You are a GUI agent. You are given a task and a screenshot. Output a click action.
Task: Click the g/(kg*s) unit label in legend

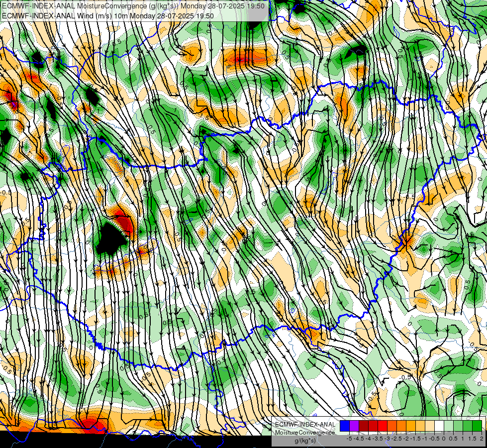pos(305,441)
